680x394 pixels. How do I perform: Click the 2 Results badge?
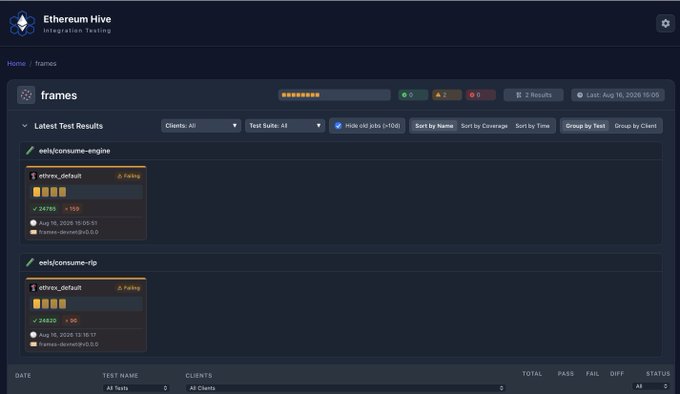(533, 95)
